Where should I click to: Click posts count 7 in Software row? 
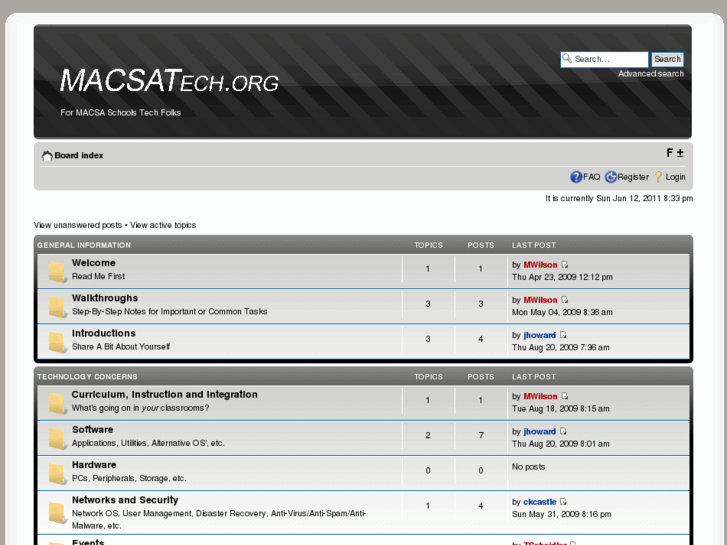click(x=481, y=435)
